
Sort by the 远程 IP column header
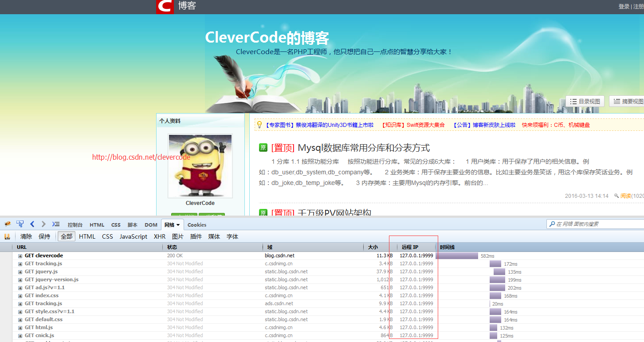(x=416, y=247)
